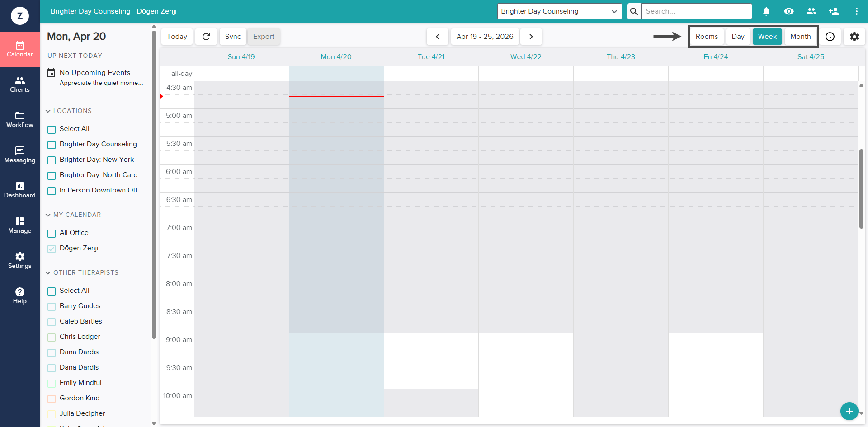The width and height of the screenshot is (868, 427).
Task: Click the calendar vertical scrollbar thumb
Action: [861, 189]
